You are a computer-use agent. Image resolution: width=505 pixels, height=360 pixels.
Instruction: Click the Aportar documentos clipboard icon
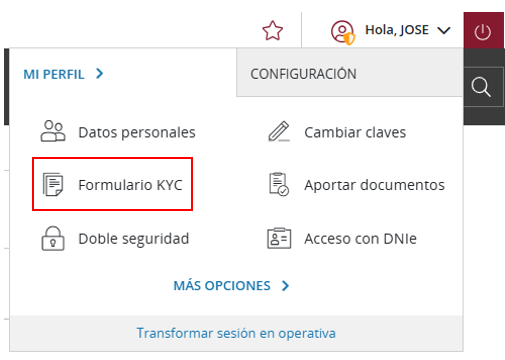tap(279, 184)
